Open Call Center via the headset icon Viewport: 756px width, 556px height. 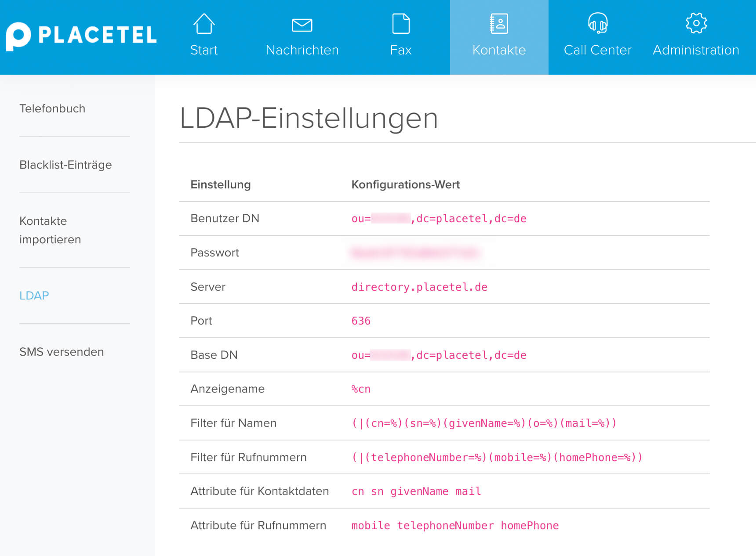tap(597, 25)
